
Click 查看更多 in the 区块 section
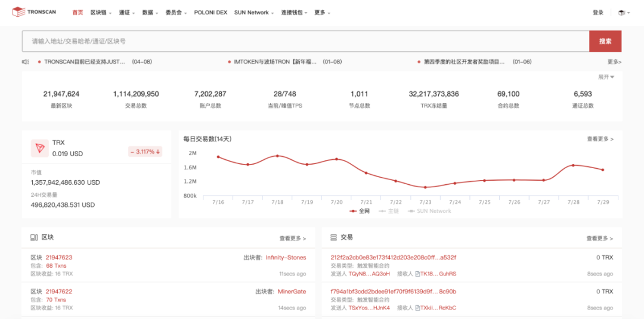pyautogui.click(x=293, y=238)
